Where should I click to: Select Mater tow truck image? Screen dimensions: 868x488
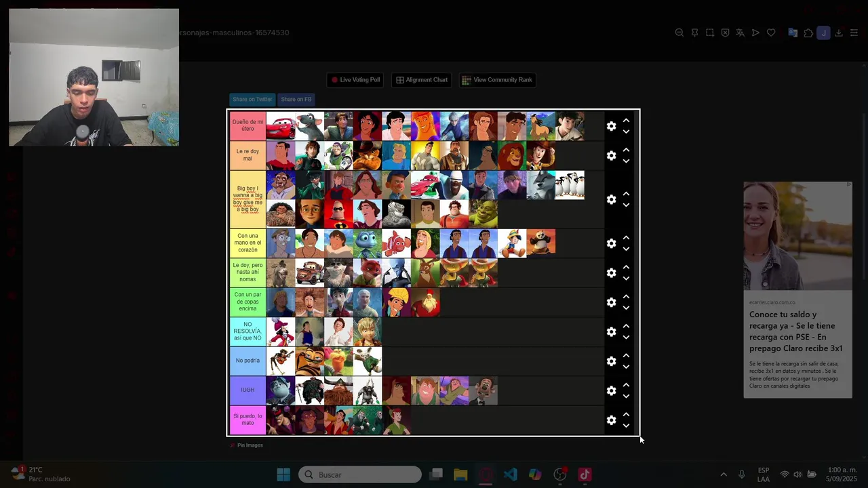point(310,272)
